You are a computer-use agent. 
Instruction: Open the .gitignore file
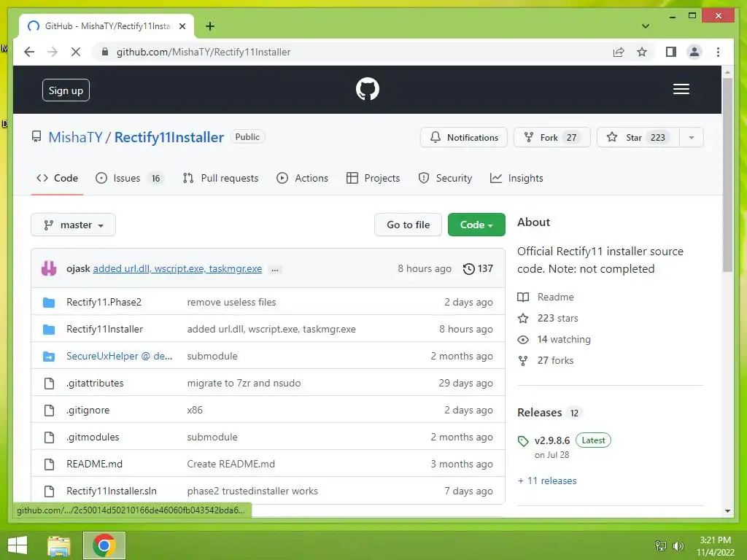[x=88, y=411]
